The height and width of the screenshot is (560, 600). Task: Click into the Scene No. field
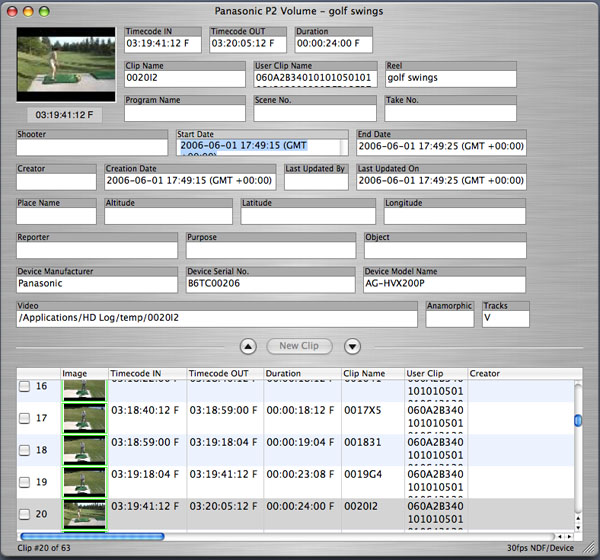click(x=315, y=113)
